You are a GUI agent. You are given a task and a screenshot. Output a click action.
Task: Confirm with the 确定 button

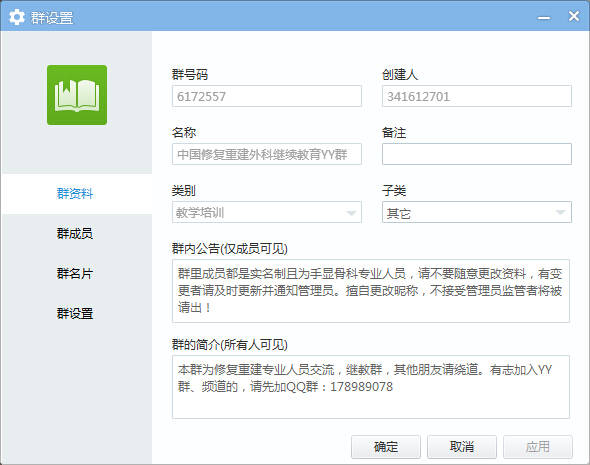click(386, 447)
